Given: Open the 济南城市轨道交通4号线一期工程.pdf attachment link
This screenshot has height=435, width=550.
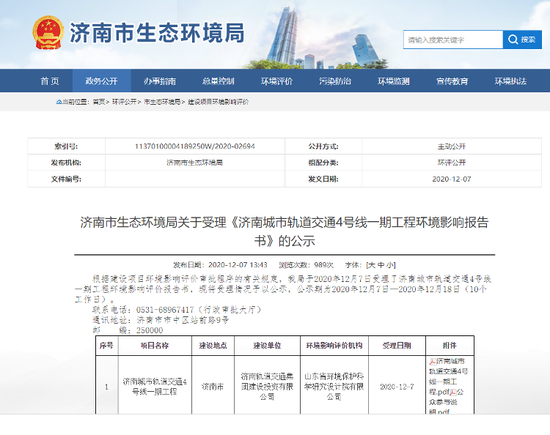Looking at the screenshot, I should [449, 376].
